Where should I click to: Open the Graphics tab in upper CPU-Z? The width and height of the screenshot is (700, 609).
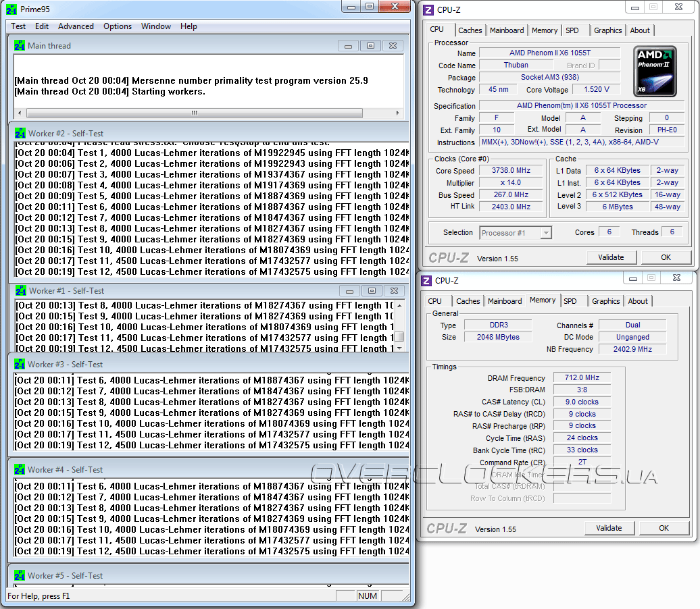pos(607,30)
